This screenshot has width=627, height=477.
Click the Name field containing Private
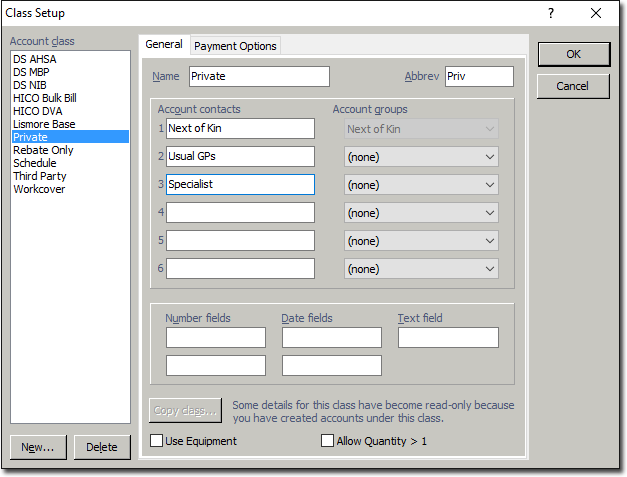(257, 77)
